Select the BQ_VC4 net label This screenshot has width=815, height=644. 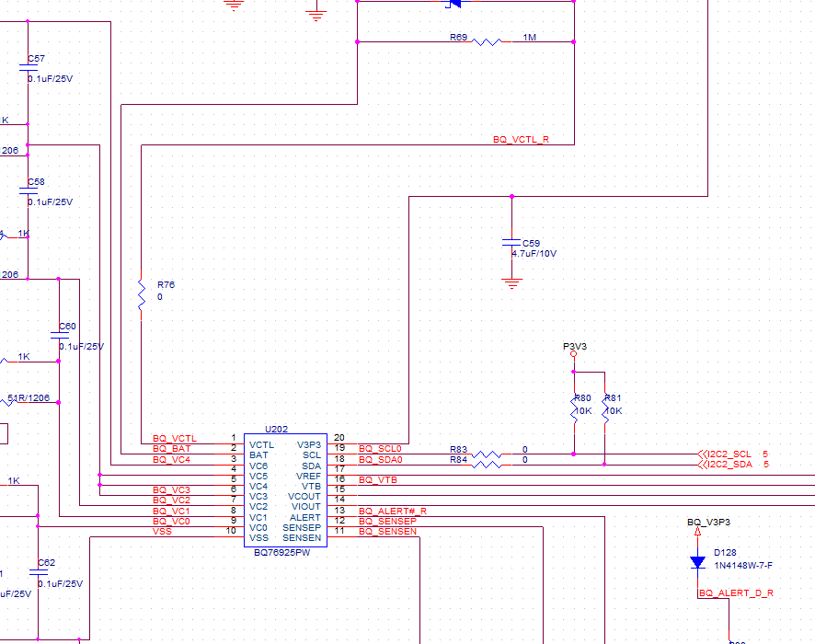pyautogui.click(x=171, y=459)
